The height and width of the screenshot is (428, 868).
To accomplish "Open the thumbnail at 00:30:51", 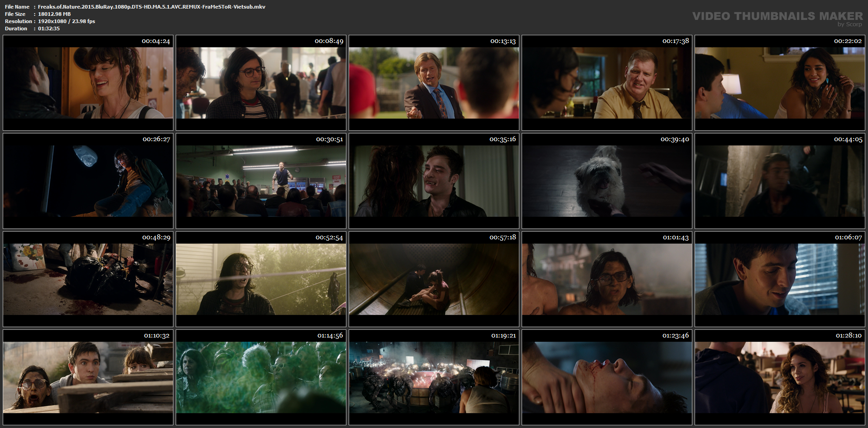I will point(261,181).
